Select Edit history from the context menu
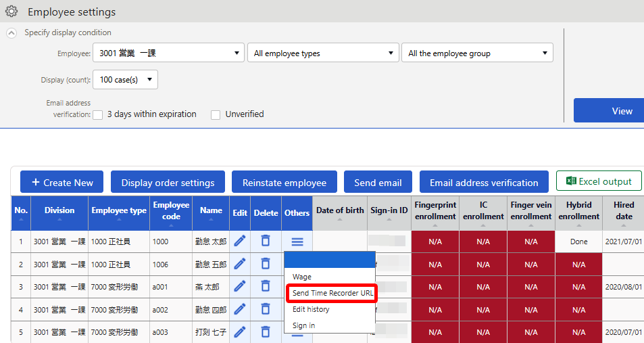 (x=330, y=309)
